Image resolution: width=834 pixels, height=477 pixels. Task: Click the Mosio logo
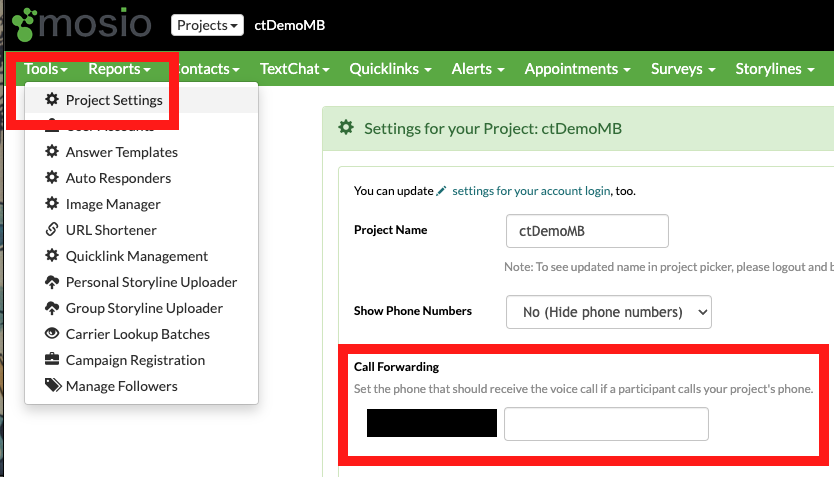[x=82, y=24]
